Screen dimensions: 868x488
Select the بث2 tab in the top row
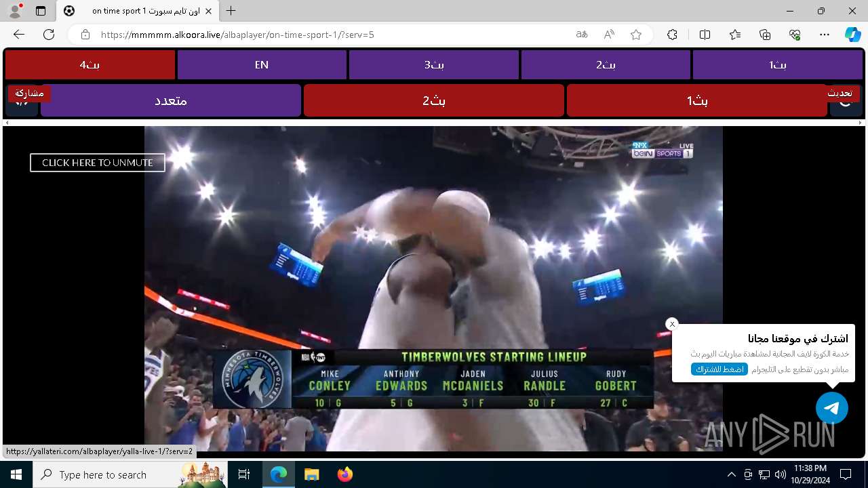point(606,65)
